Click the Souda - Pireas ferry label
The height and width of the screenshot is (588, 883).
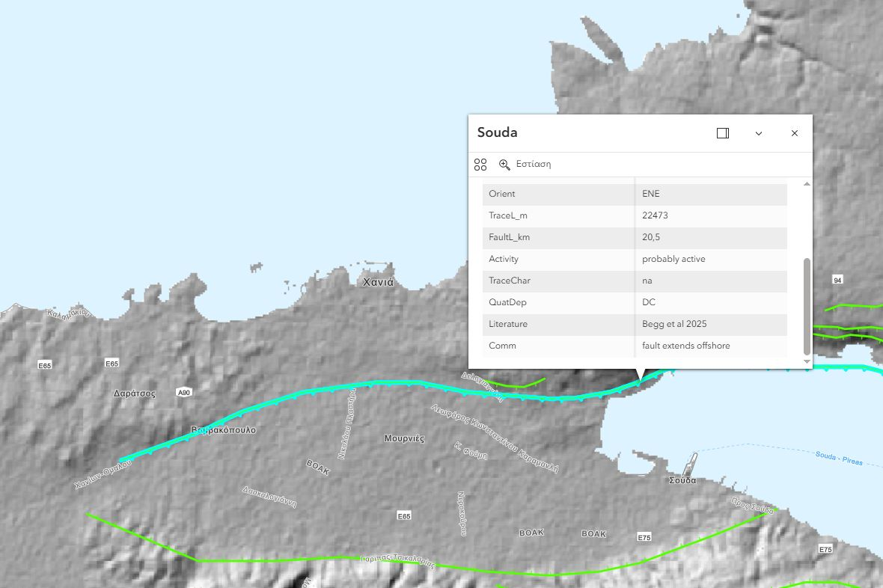coord(838,459)
